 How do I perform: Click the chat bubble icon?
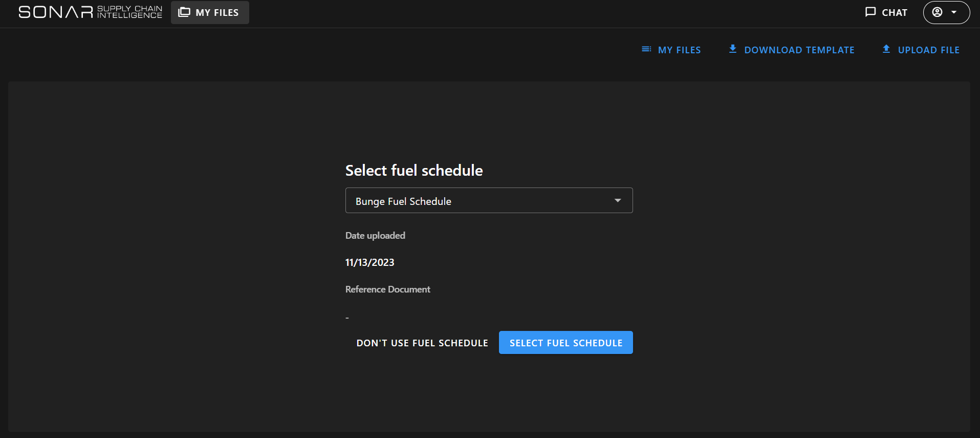[870, 12]
